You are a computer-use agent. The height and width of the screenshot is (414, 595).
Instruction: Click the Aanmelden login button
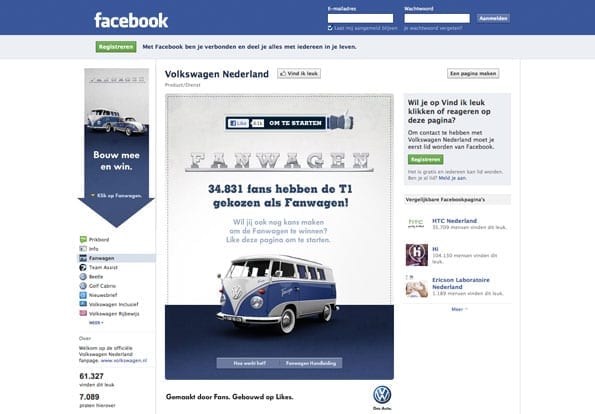(x=493, y=18)
